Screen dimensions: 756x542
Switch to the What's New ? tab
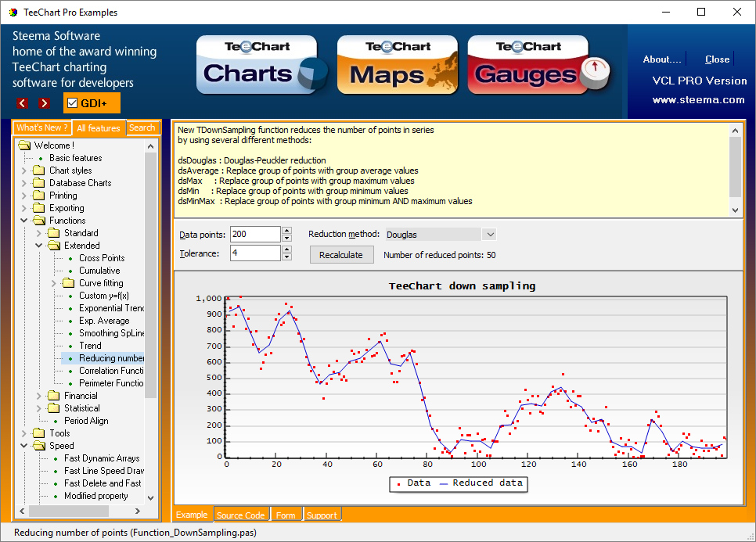[42, 127]
